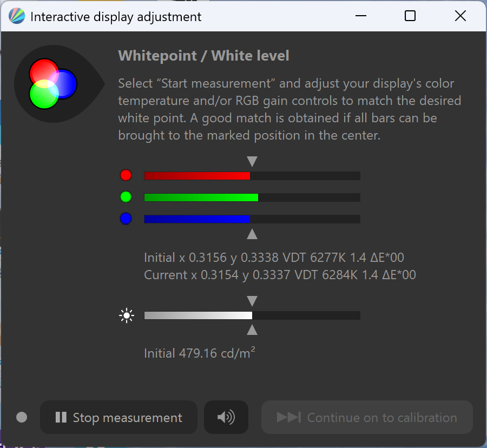Click the Stop measurement button
The image size is (487, 448).
119,417
